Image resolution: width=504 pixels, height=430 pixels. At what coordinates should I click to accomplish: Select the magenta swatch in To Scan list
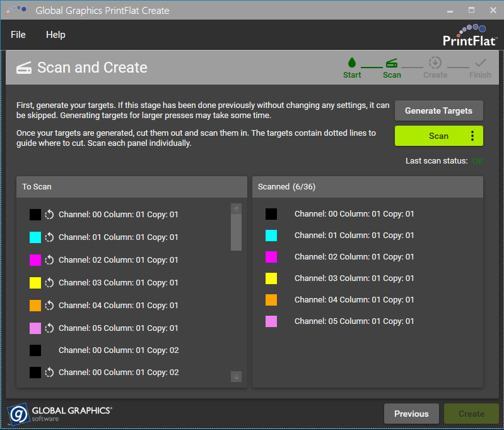click(35, 260)
